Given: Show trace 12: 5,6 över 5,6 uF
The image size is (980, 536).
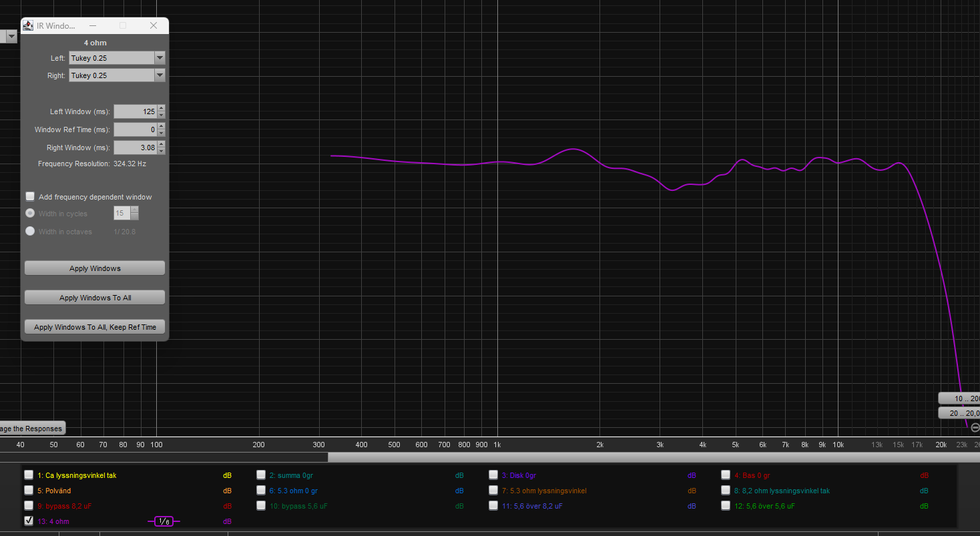Looking at the screenshot, I should pyautogui.click(x=726, y=505).
